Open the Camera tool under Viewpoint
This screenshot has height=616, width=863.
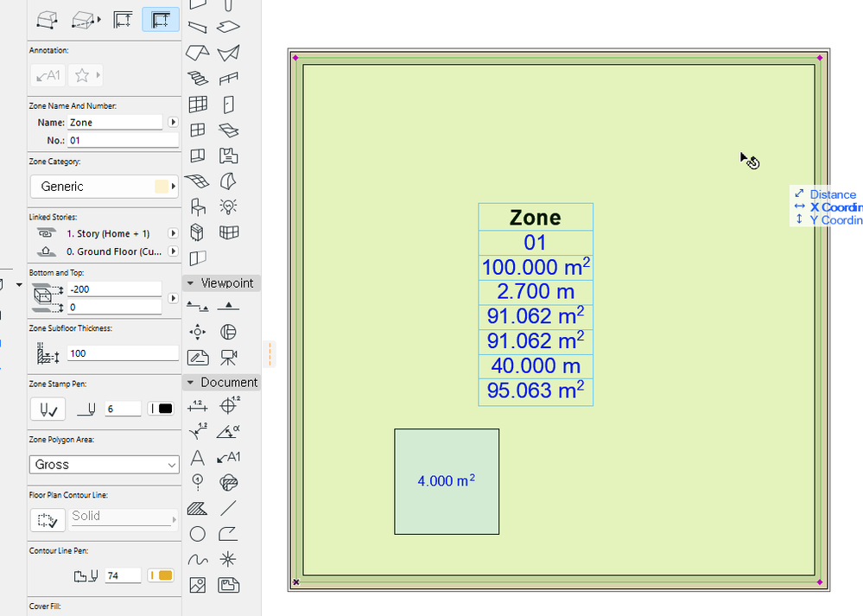(228, 357)
